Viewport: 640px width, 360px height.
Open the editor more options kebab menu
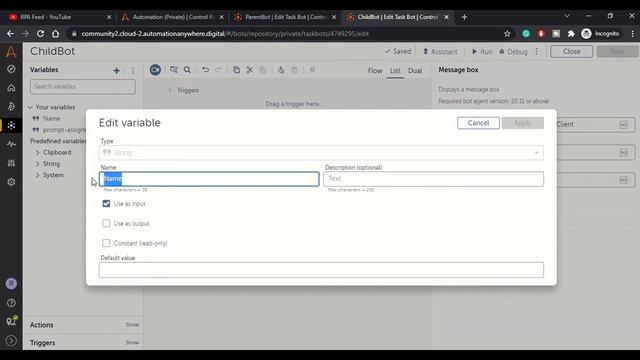(x=537, y=52)
